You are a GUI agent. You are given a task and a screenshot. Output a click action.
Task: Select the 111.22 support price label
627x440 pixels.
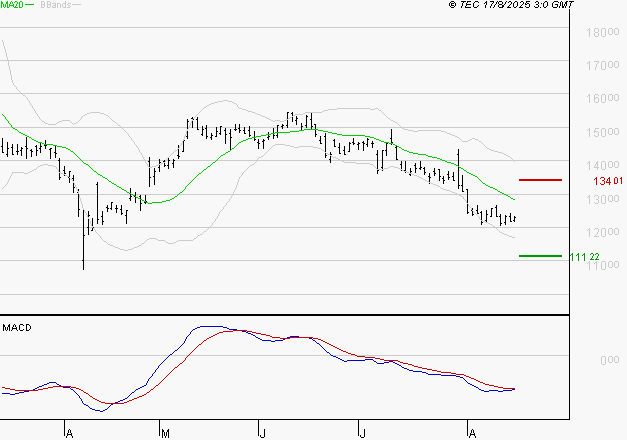point(585,257)
